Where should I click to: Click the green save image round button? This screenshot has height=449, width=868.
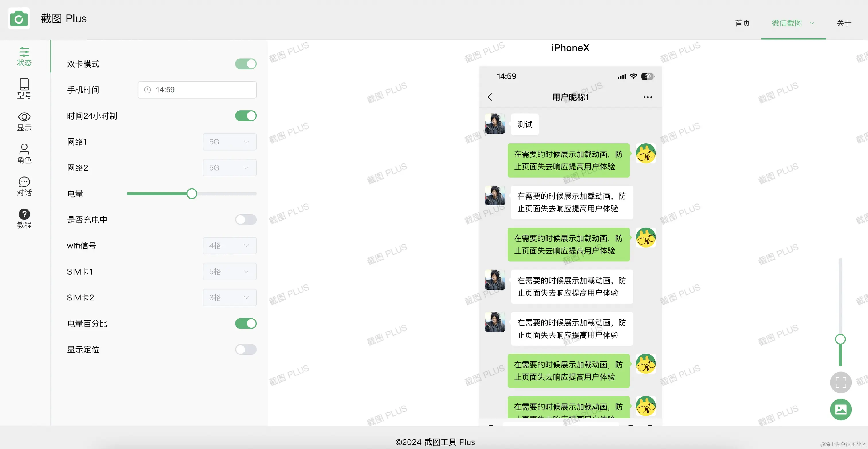841,410
